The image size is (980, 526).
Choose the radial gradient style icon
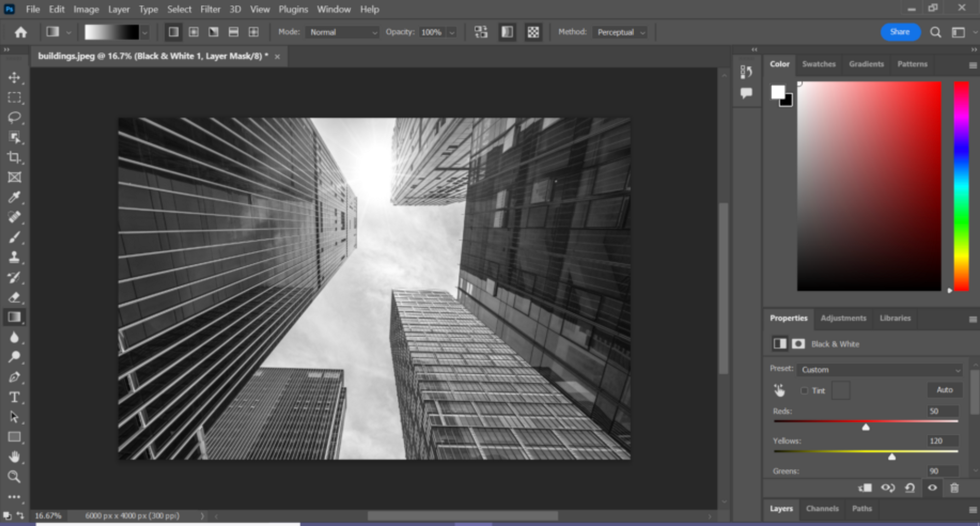tap(194, 32)
